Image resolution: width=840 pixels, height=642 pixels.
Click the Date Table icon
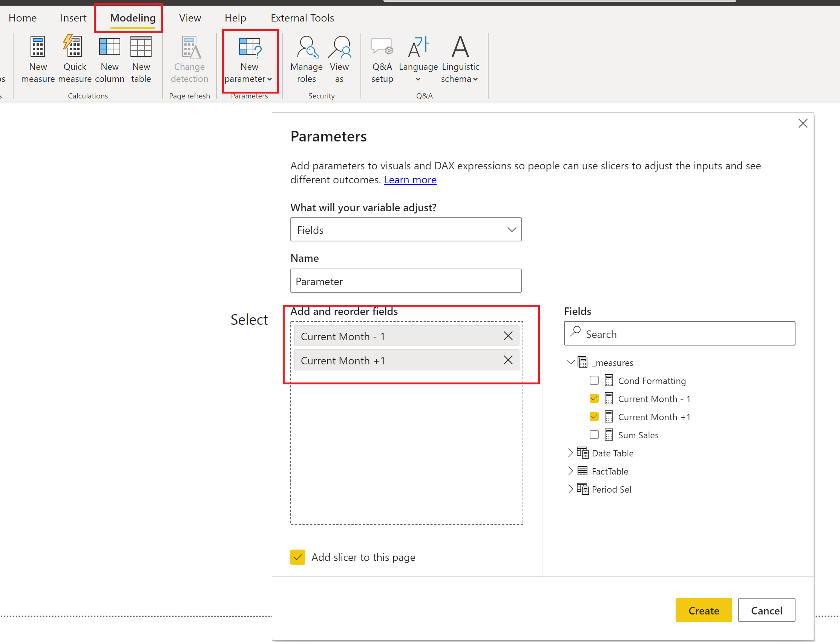(x=582, y=453)
